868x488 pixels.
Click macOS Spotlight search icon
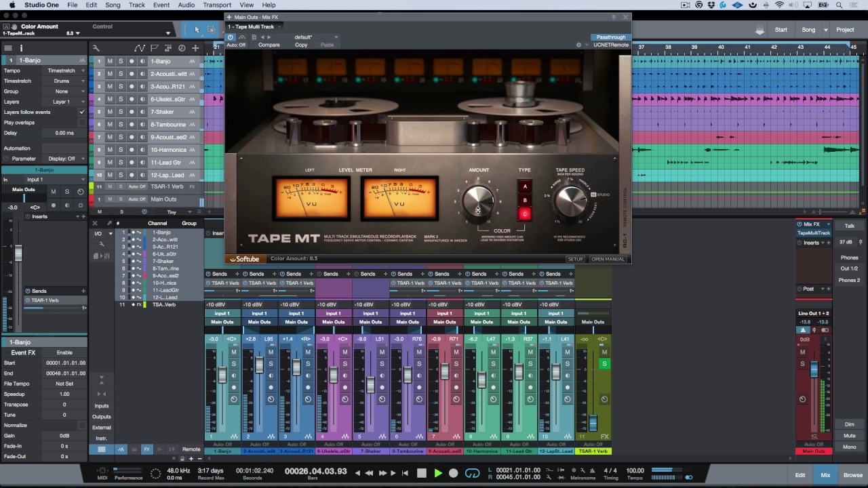[840, 5]
